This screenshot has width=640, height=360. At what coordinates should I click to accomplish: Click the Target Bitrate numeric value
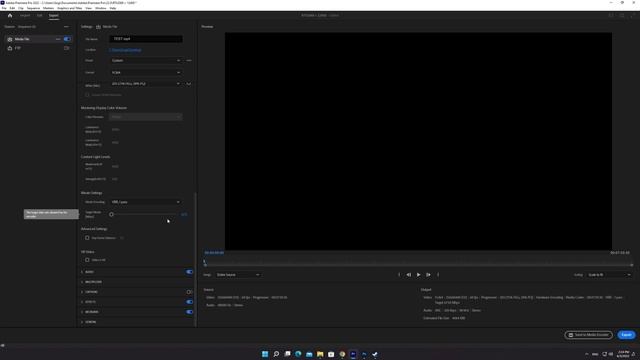point(184,214)
